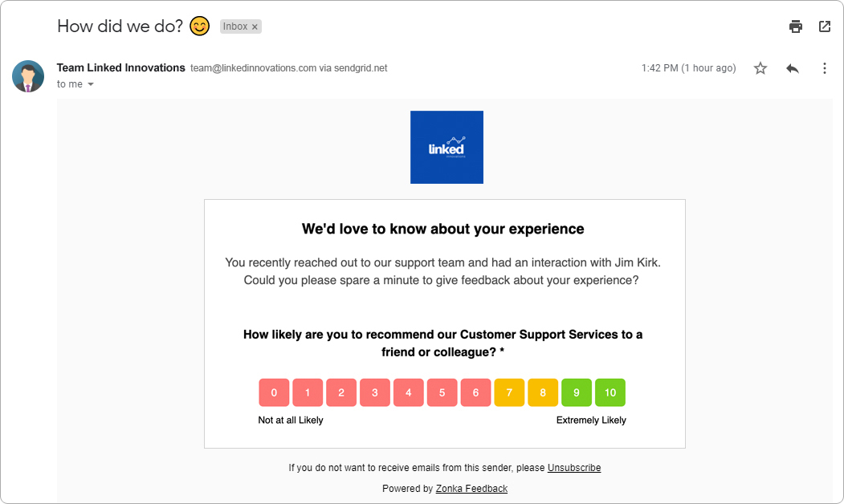Open the more options three-dot menu
The width and height of the screenshot is (844, 504).
click(824, 68)
